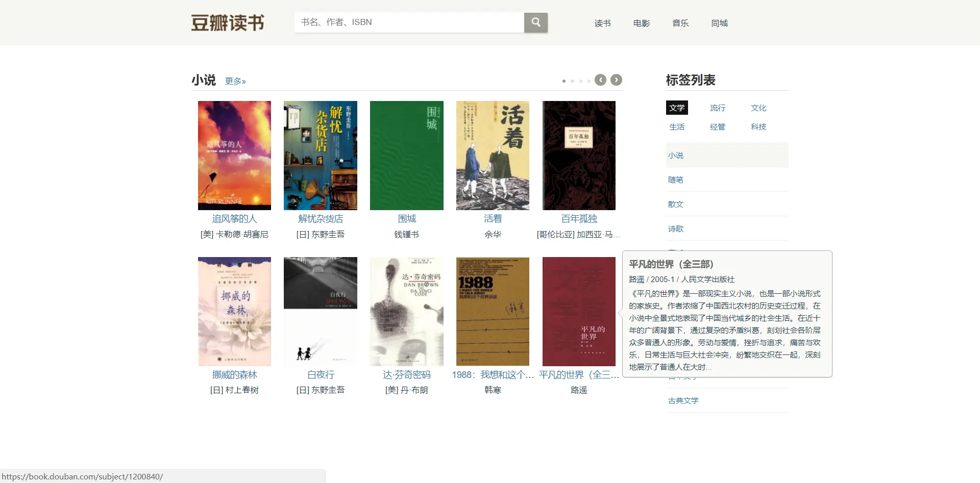Click the author text [美] 丹·布朗
The height and width of the screenshot is (483, 980).
(407, 390)
